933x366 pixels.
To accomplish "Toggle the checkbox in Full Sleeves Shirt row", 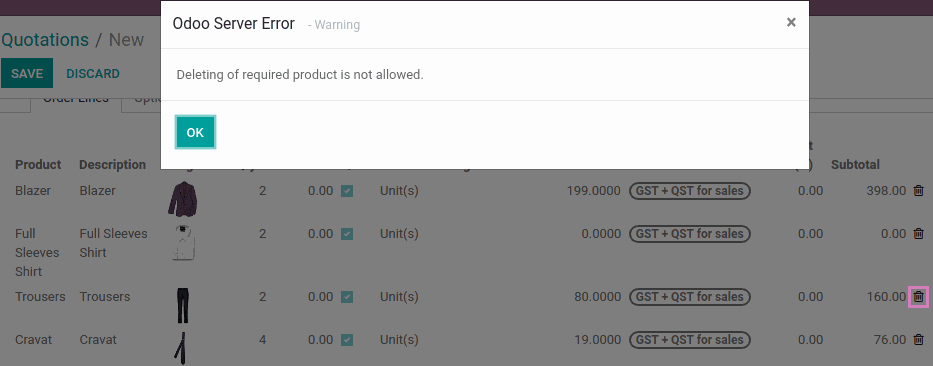I will [x=347, y=234].
